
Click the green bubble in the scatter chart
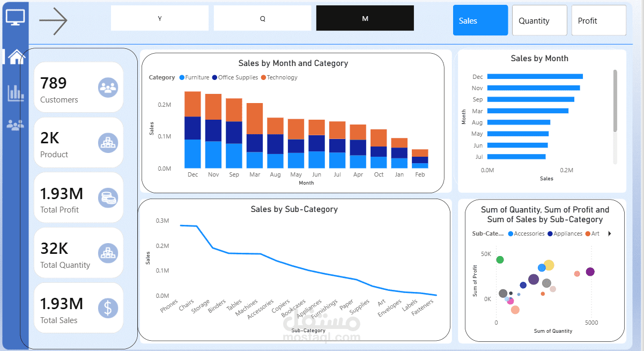[x=500, y=260]
